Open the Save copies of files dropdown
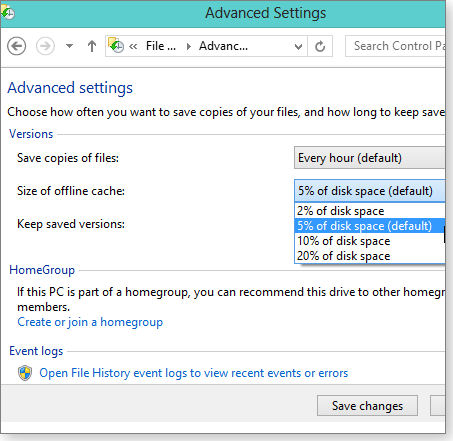 [370, 158]
